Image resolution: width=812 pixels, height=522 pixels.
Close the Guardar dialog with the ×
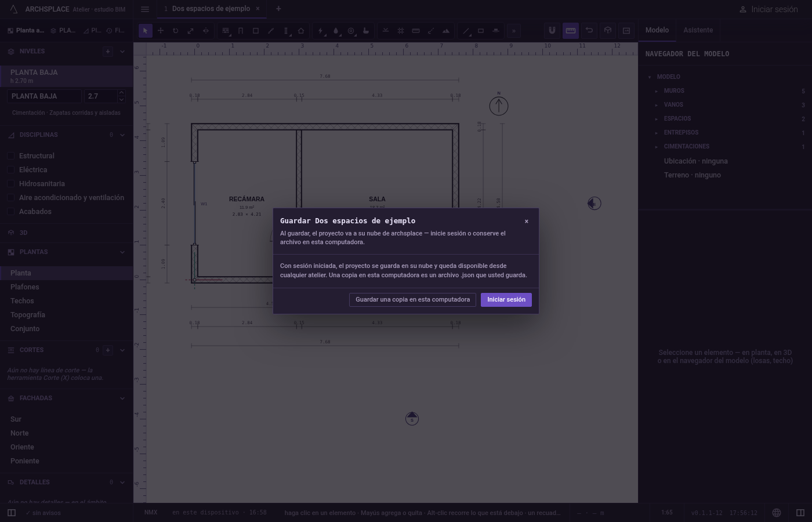[527, 222]
